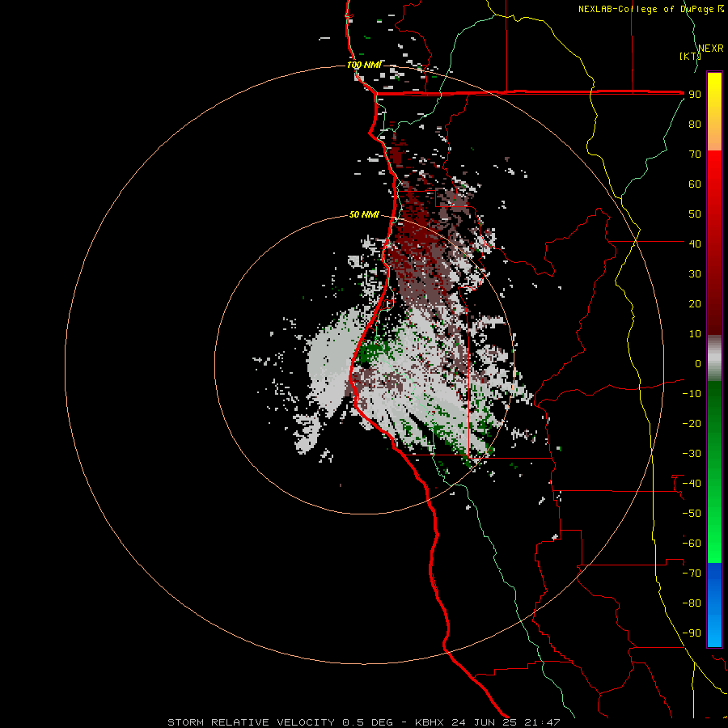The width and height of the screenshot is (728, 728).
Task: Click the positive '40' scale value
Action: [x=695, y=243]
